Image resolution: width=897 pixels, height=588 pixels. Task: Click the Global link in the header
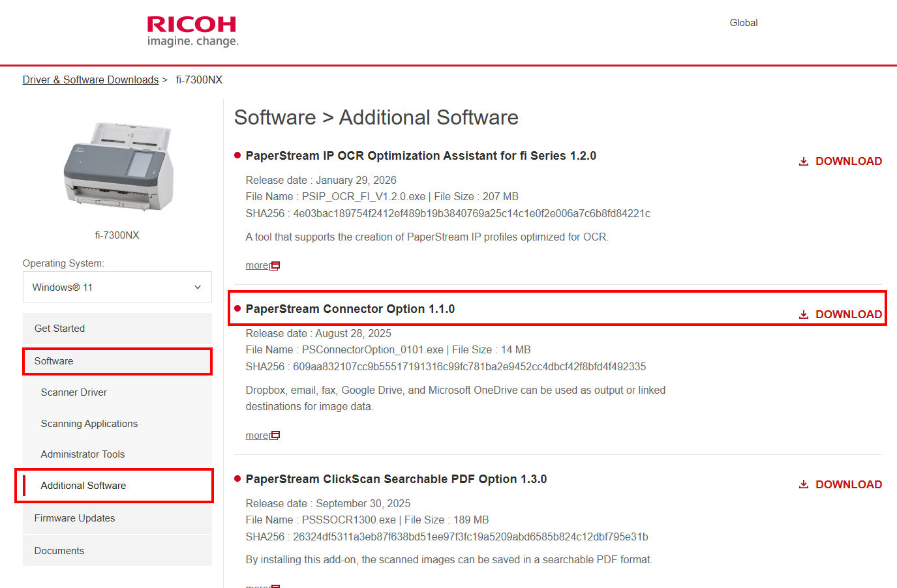(x=744, y=23)
